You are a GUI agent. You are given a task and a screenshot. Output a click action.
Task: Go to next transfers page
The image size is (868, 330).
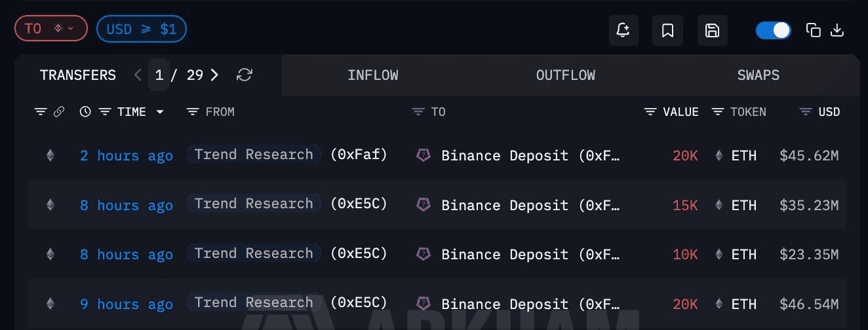pyautogui.click(x=214, y=75)
